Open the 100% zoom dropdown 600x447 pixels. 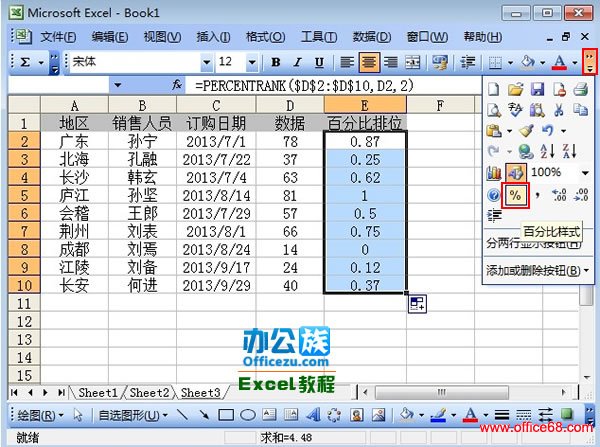click(585, 173)
